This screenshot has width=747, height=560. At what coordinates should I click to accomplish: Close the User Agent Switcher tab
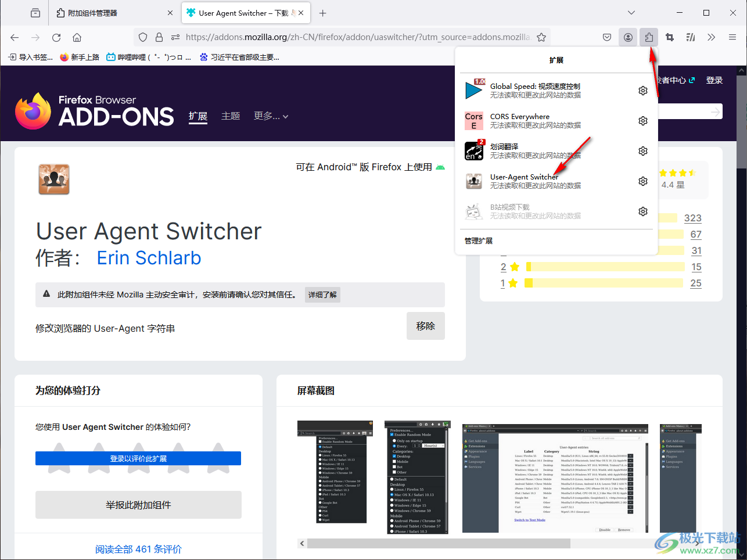point(301,13)
